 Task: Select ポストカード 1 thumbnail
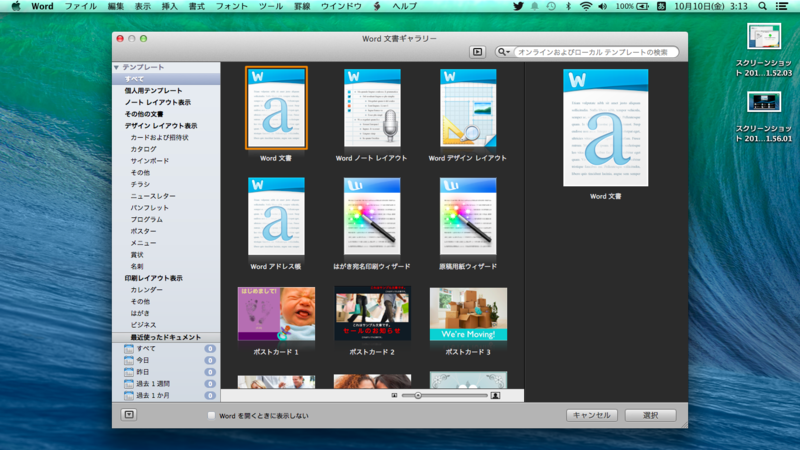coord(276,314)
